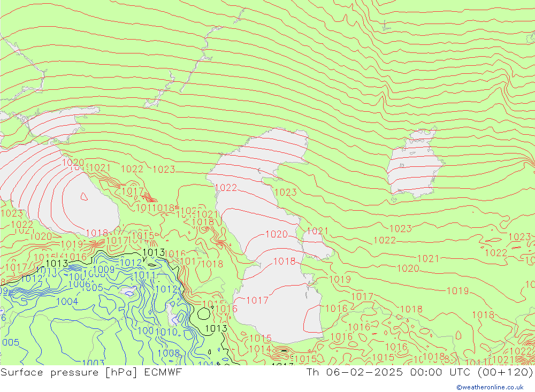535x392 pixels.
Task: Select the blue 1008 isobar label
Action: [169, 353]
